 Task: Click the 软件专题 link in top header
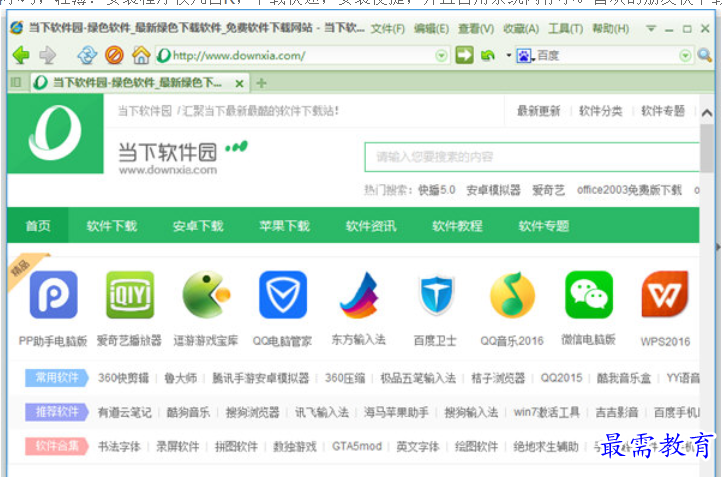coord(663,111)
